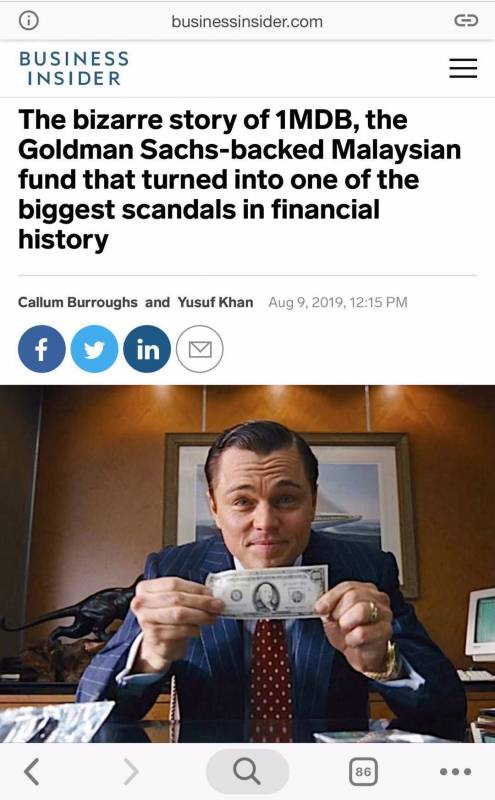This screenshot has width=495, height=800.
Task: Open the three-dot more options menu
Action: (x=456, y=771)
